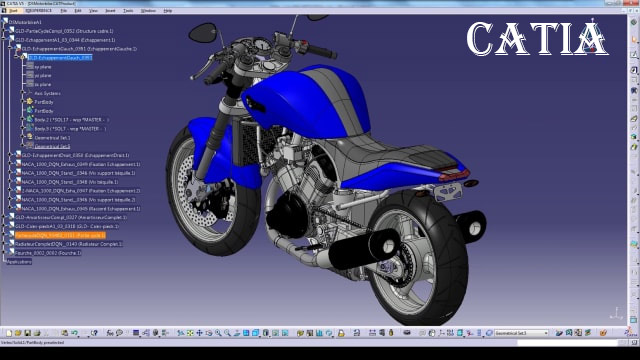640x360 pixels.
Task: Click the Open file folder icon
Action: pos(18,333)
